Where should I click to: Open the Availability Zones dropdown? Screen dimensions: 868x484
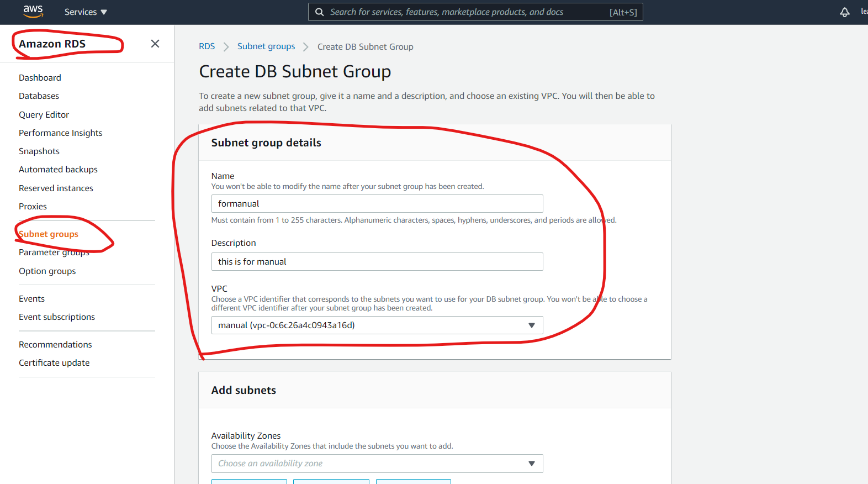(x=377, y=464)
